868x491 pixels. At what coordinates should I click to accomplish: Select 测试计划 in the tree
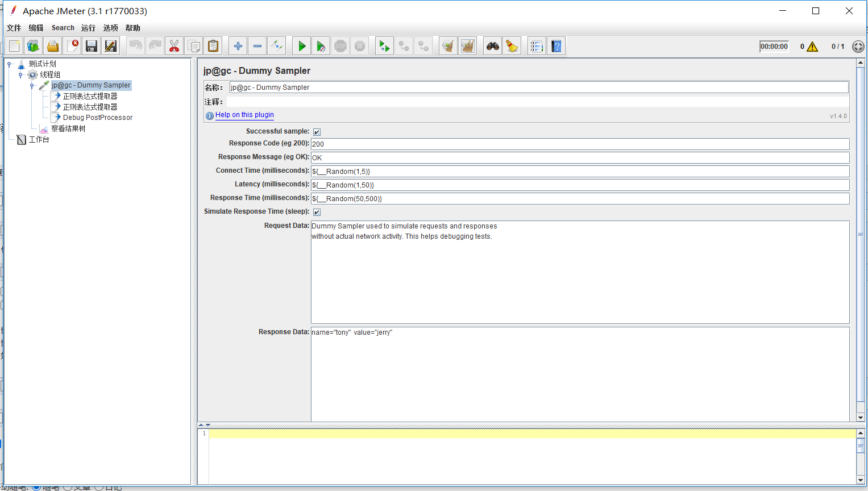(x=43, y=64)
